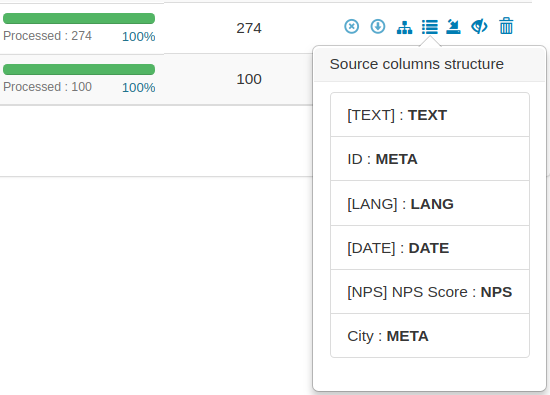
Task: Delete the 274 row with the trash icon
Action: 506,26
